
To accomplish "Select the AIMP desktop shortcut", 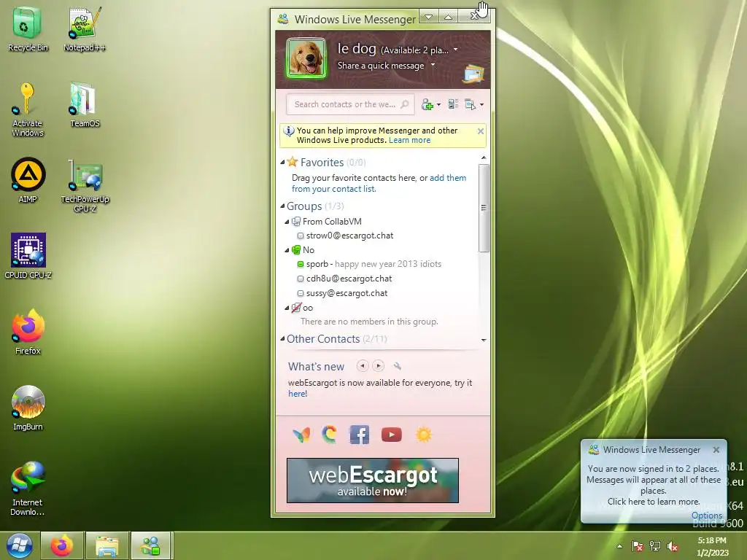I will (28, 180).
